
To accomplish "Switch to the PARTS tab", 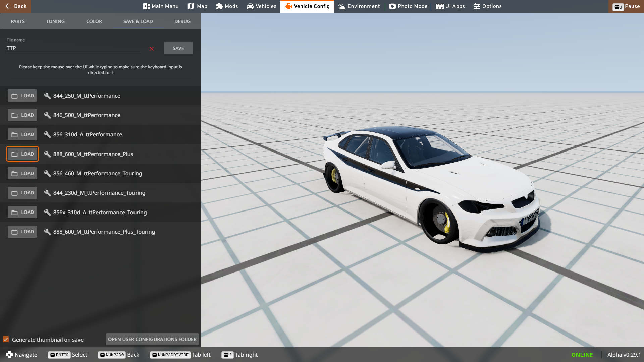I will [x=18, y=21].
